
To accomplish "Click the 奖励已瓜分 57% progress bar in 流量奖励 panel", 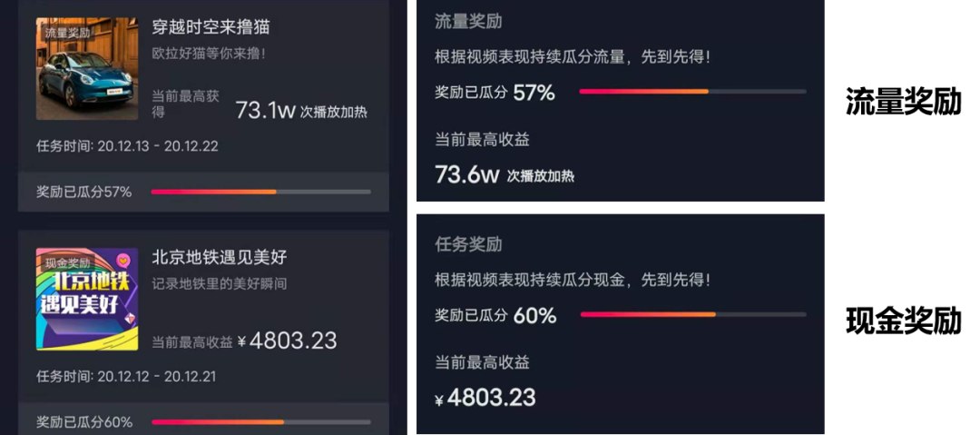I will click(692, 92).
